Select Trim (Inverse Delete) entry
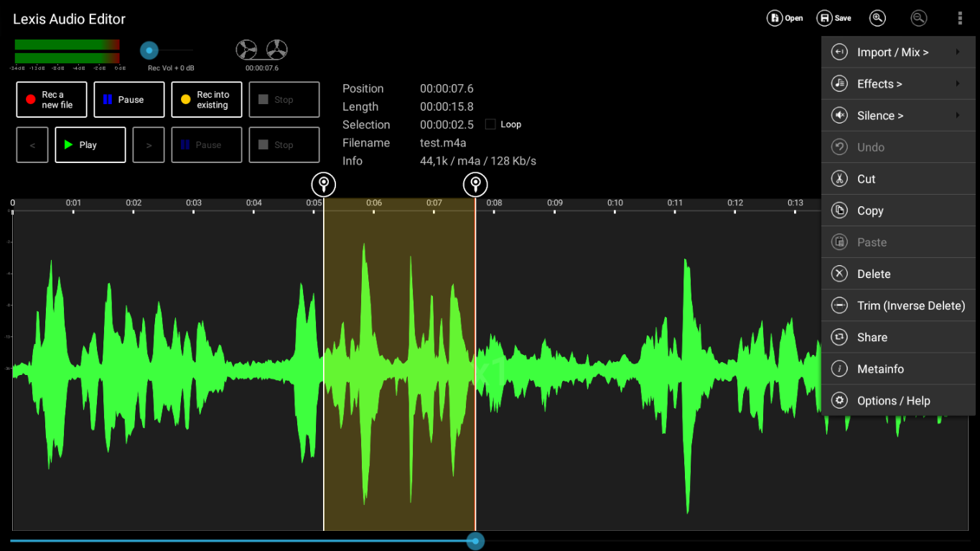Screen dimensions: 980x551 (x=898, y=305)
